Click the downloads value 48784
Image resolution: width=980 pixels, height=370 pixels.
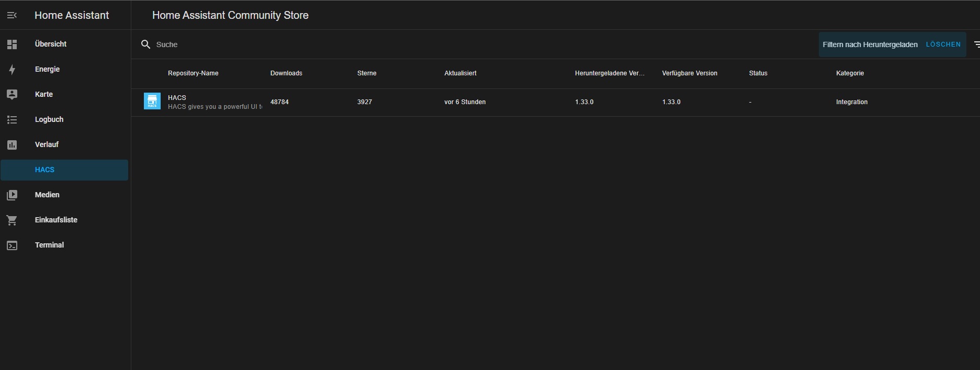pyautogui.click(x=279, y=102)
